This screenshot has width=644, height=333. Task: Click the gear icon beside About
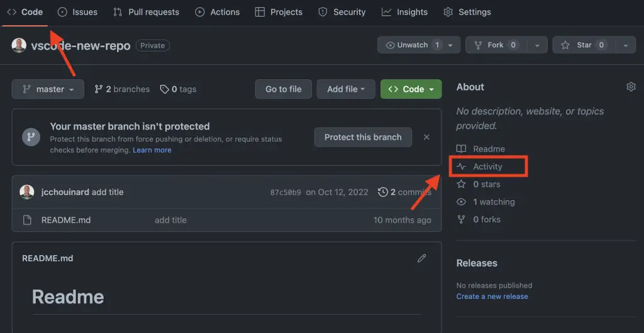tap(631, 87)
